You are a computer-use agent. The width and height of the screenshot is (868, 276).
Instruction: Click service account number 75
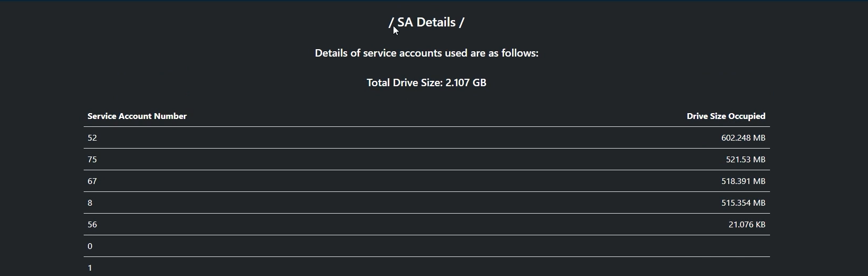[92, 160]
